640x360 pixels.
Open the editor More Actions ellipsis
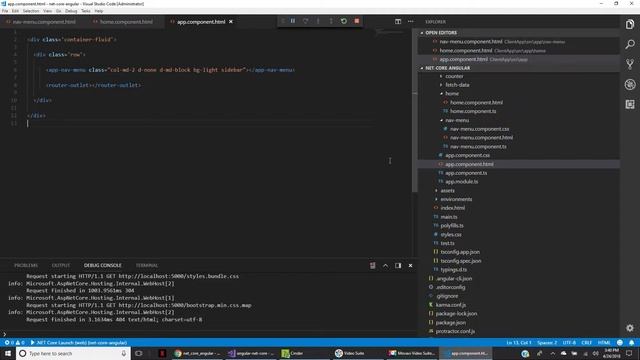411,21
